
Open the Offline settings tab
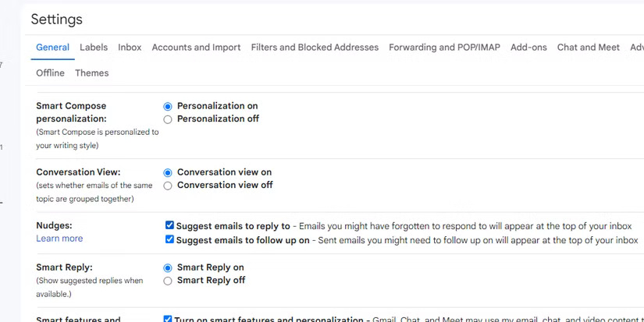[50, 73]
